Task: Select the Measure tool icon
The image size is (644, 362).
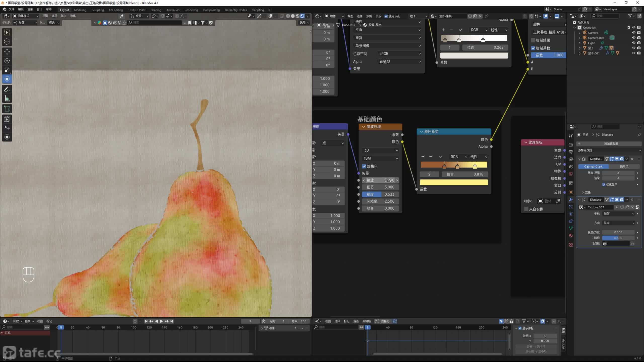Action: [x=7, y=99]
